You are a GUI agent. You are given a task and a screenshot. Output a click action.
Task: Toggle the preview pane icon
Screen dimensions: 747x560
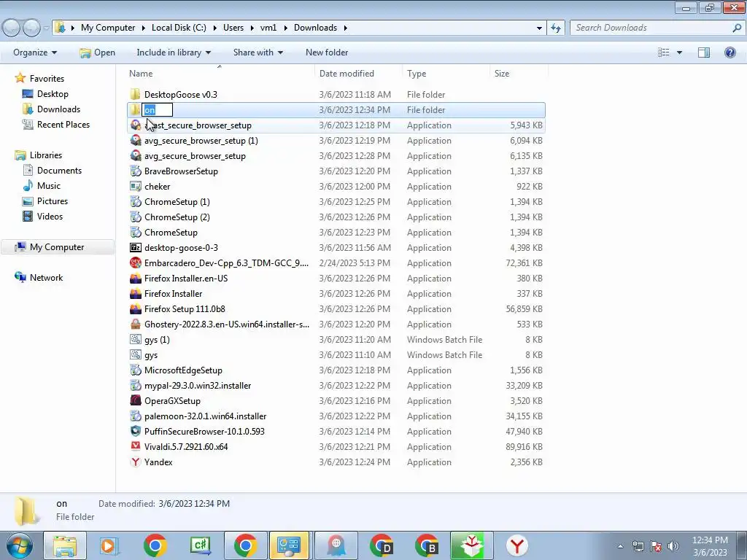point(704,52)
